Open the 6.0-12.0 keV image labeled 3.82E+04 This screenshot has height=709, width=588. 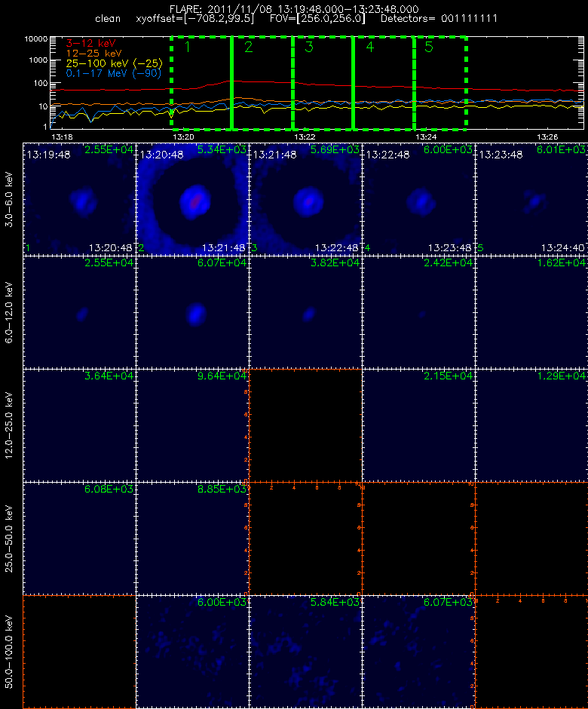305,312
